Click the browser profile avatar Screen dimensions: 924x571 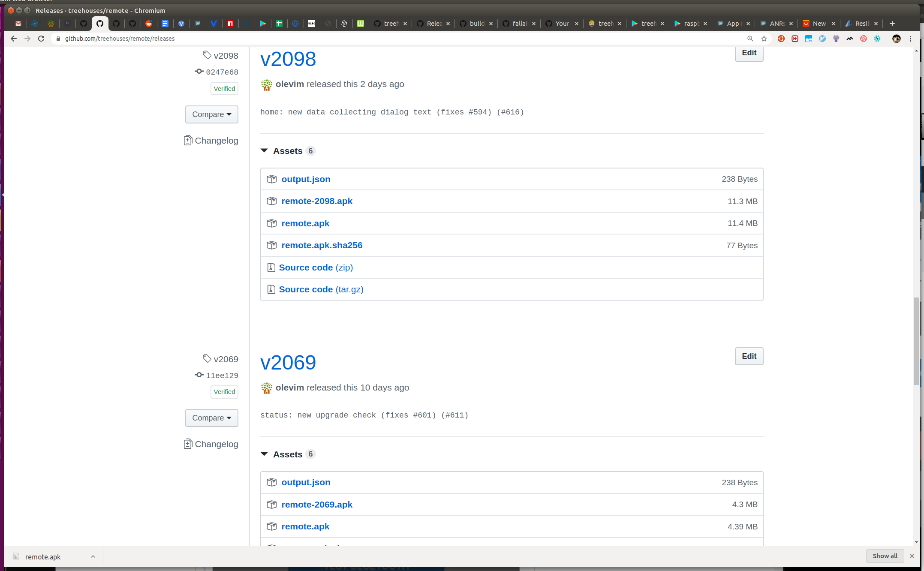896,39
